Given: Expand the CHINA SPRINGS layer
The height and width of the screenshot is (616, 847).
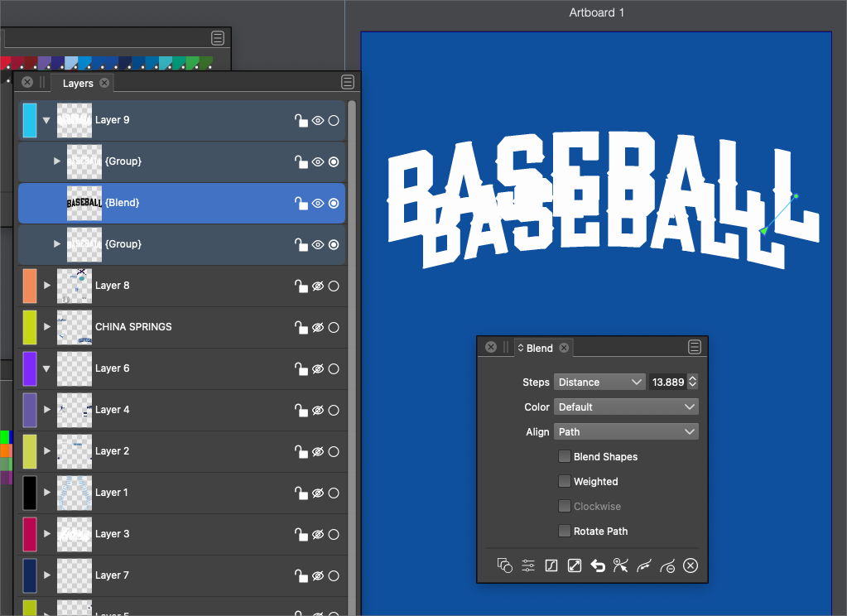Looking at the screenshot, I should 47,327.
